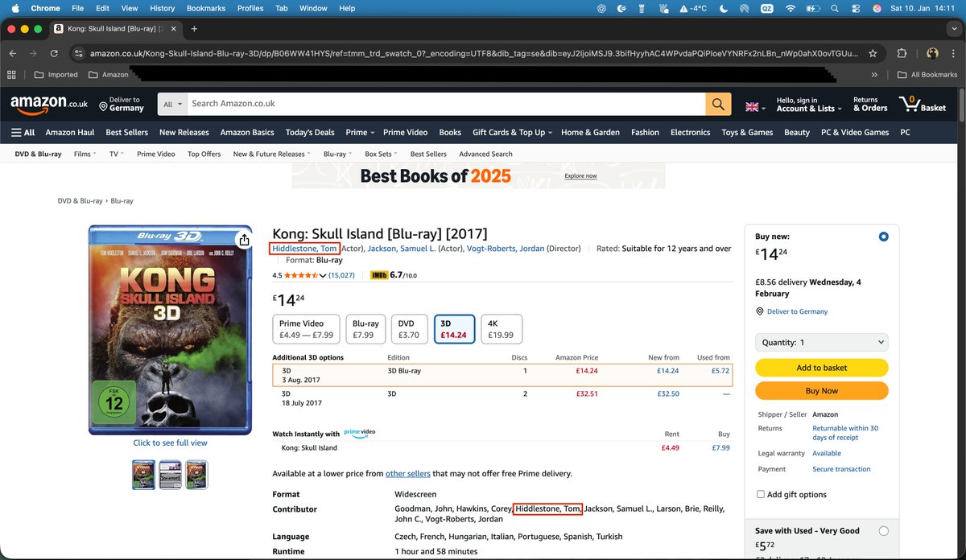Open Chrome three-dot menu
Image resolution: width=966 pixels, height=560 pixels.
point(953,53)
